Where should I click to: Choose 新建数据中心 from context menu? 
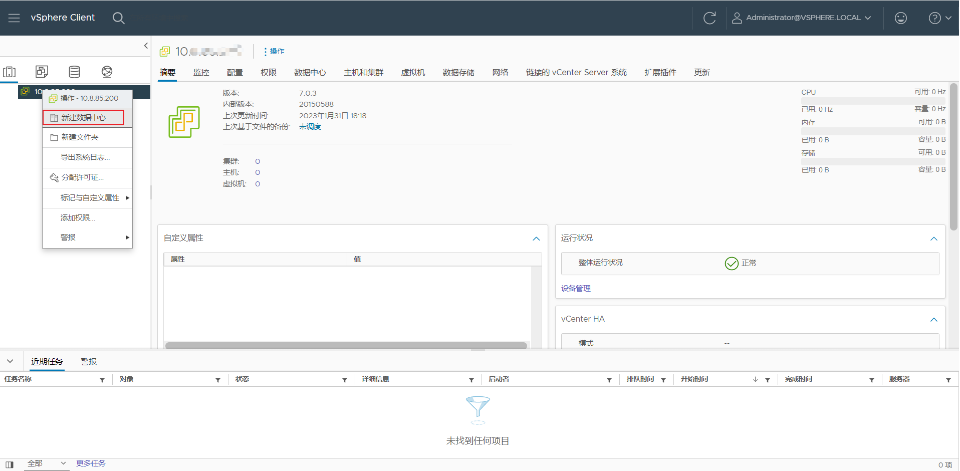click(x=84, y=117)
